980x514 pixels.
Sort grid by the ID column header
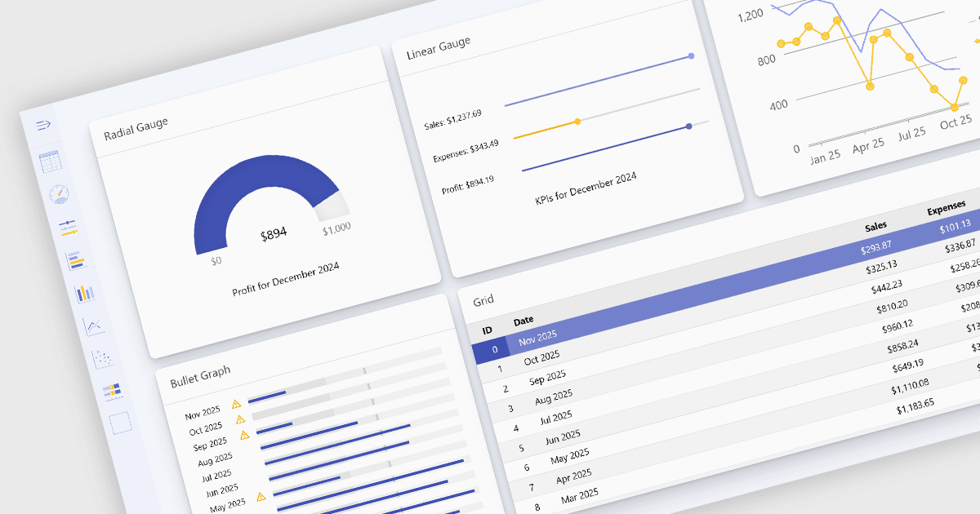tap(487, 330)
